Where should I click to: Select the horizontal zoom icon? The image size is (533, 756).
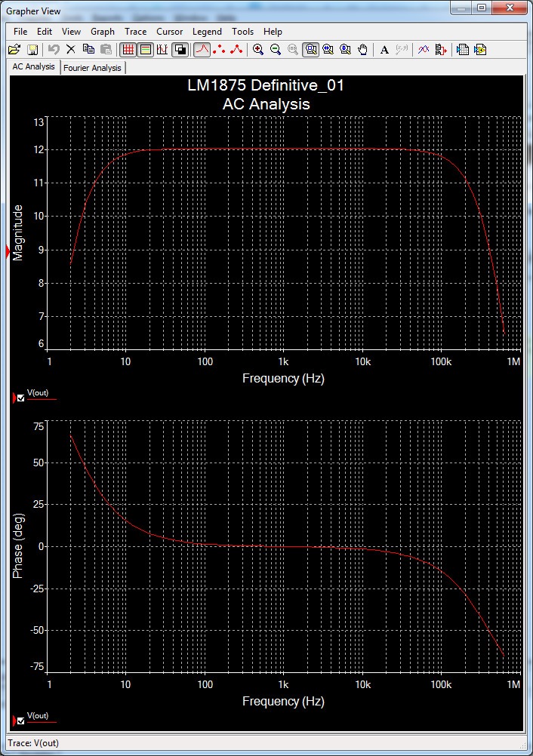click(x=328, y=49)
